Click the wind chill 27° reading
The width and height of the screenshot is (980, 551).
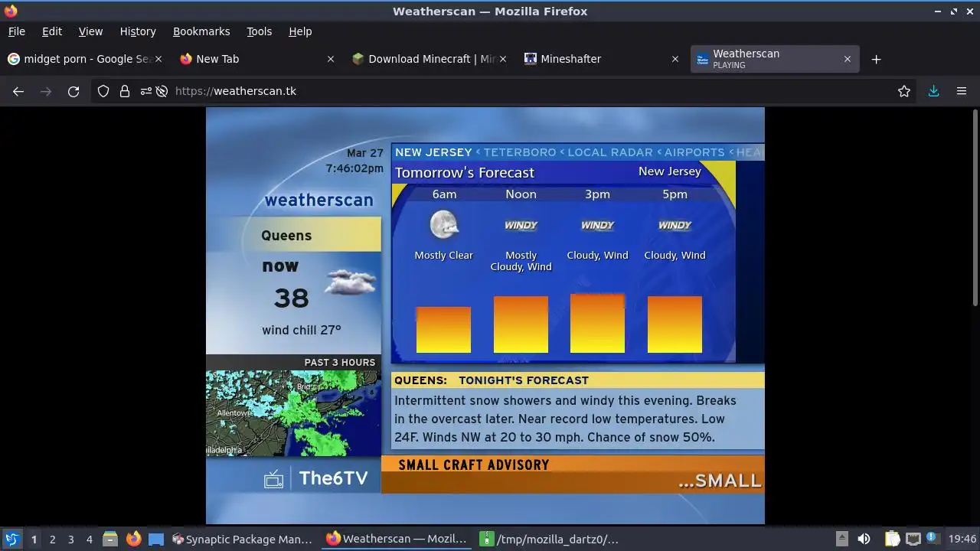click(x=301, y=330)
